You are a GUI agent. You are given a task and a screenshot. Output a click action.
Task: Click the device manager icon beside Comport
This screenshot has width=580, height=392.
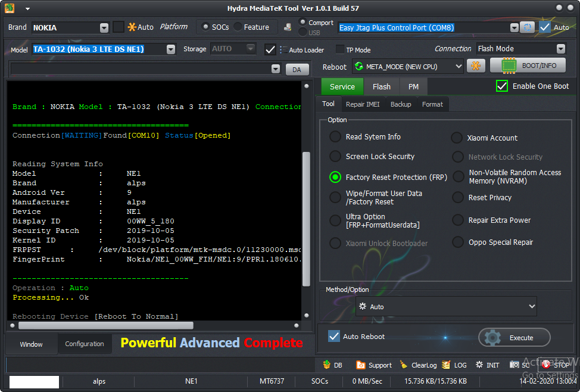click(288, 27)
